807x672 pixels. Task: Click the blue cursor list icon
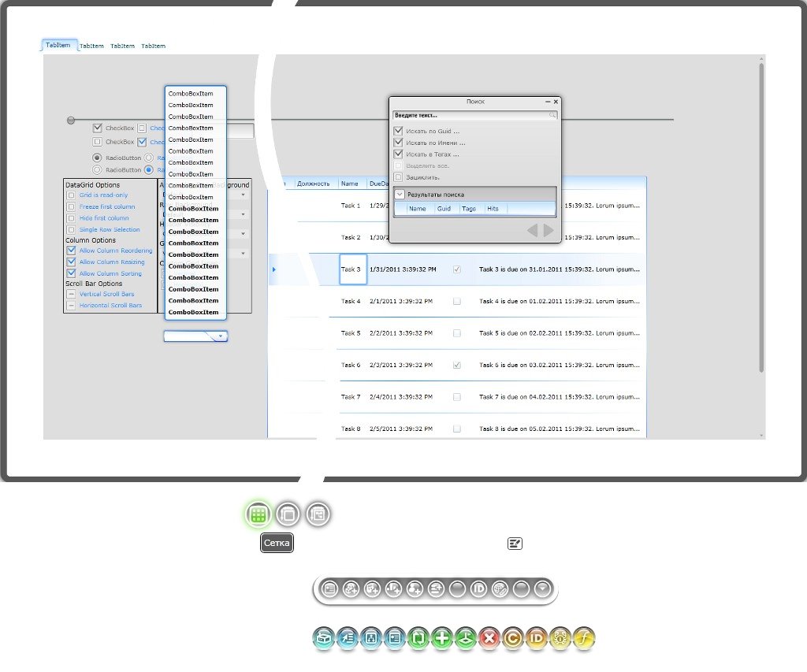coord(348,639)
